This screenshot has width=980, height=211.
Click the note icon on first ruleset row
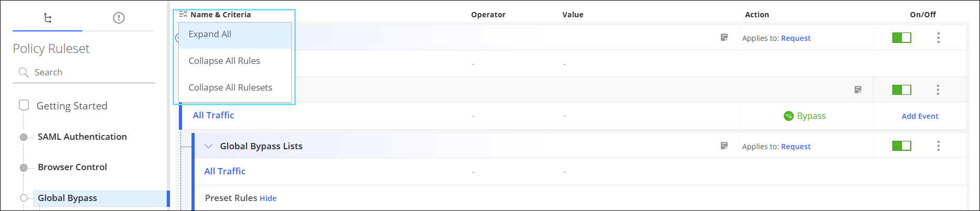[724, 38]
